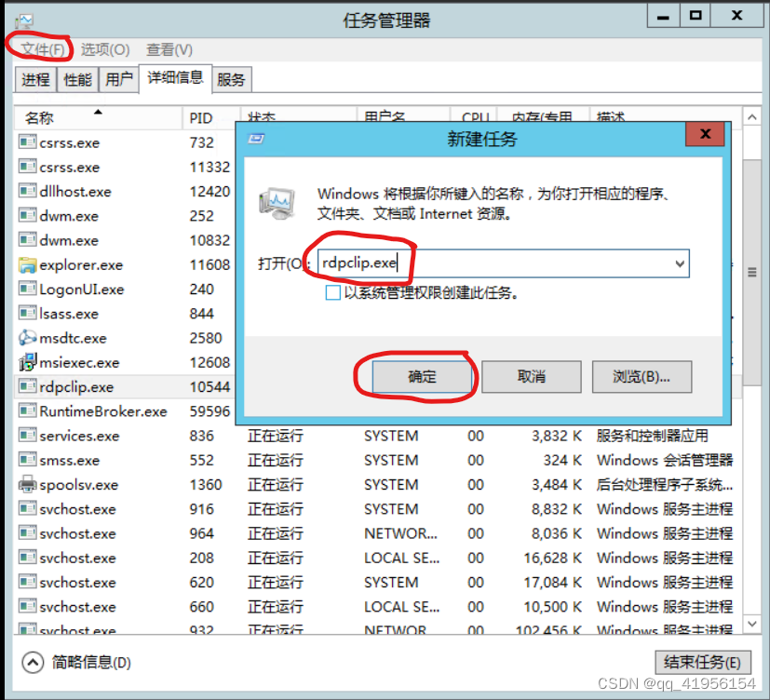The image size is (770, 700).
Task: Click the LogonUI.exe process icon
Action: 28,289
